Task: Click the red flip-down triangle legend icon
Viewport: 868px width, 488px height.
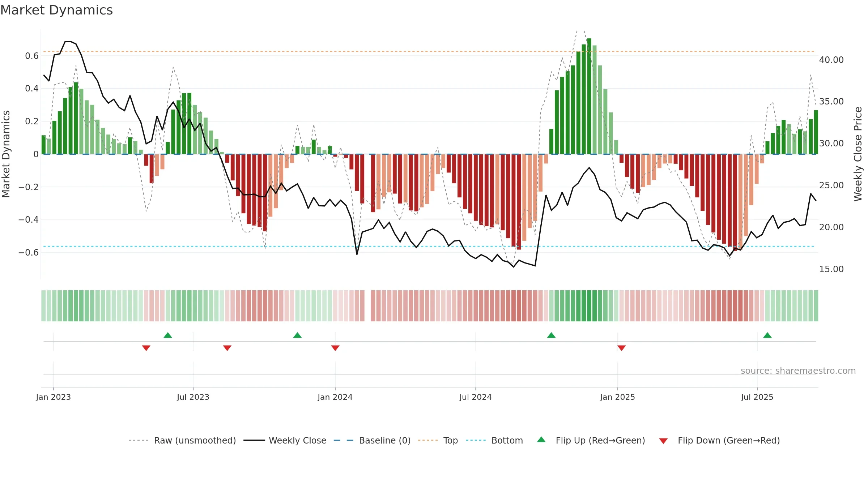Action: click(x=663, y=441)
